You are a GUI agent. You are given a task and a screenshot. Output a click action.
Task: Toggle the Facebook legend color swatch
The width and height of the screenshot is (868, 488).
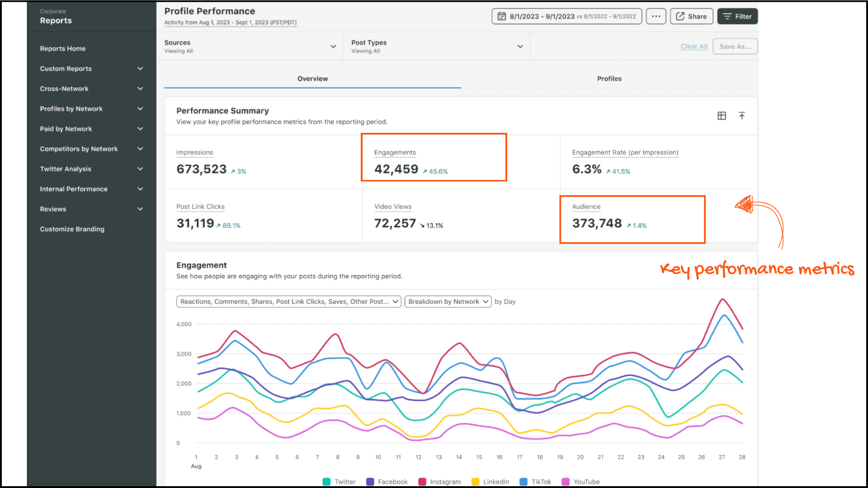[370, 482]
